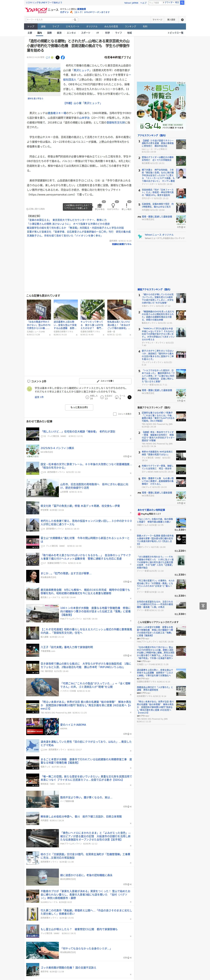This screenshot has height=980, width=210.
Task: Click マイページ link
Action: 157,20
